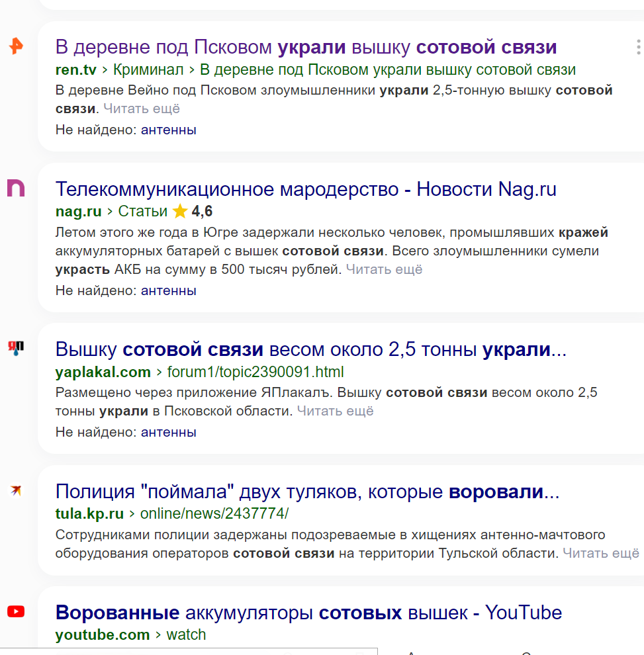Click the yellow rating star for nag.ru
This screenshot has height=655, width=644.
pos(180,211)
